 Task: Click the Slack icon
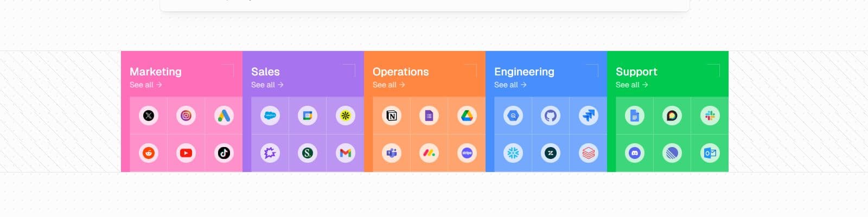710,116
